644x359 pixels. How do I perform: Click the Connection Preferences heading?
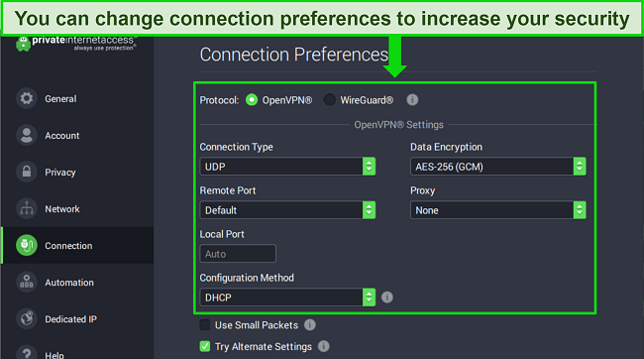[x=293, y=55]
